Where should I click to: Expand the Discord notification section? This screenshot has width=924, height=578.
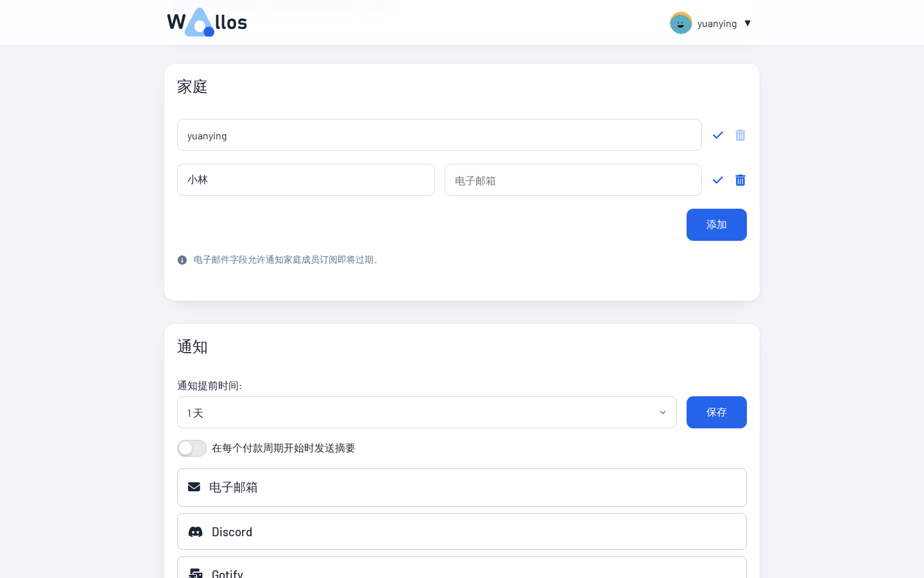click(x=462, y=532)
